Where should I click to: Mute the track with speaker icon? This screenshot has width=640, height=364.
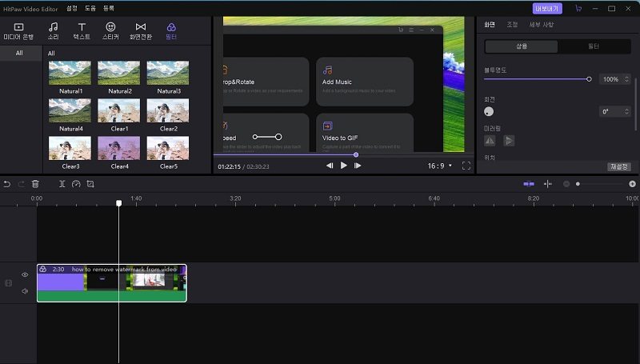[x=25, y=291]
